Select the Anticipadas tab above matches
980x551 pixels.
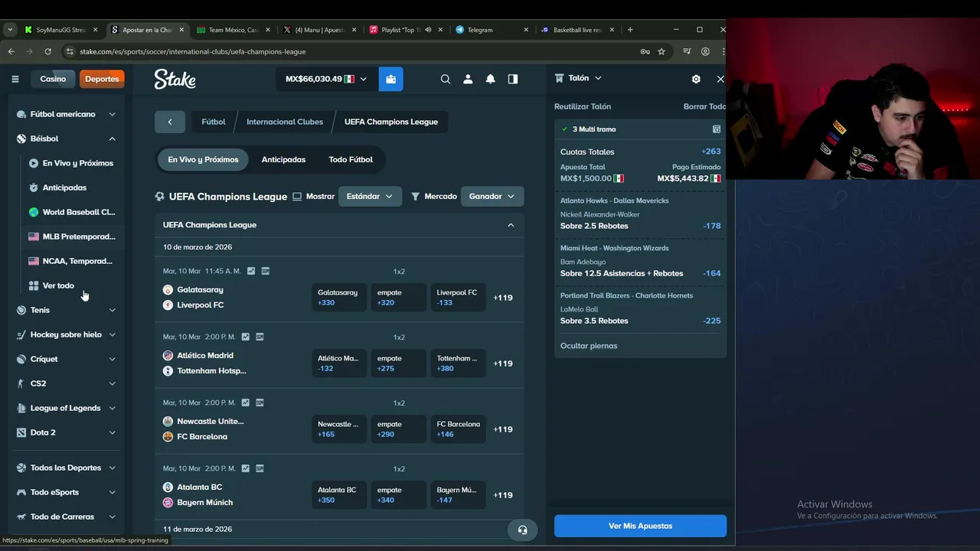click(283, 159)
